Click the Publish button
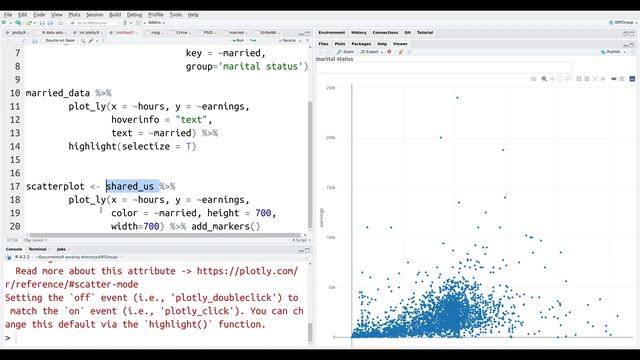Viewport: 640px width, 360px height. pos(611,52)
